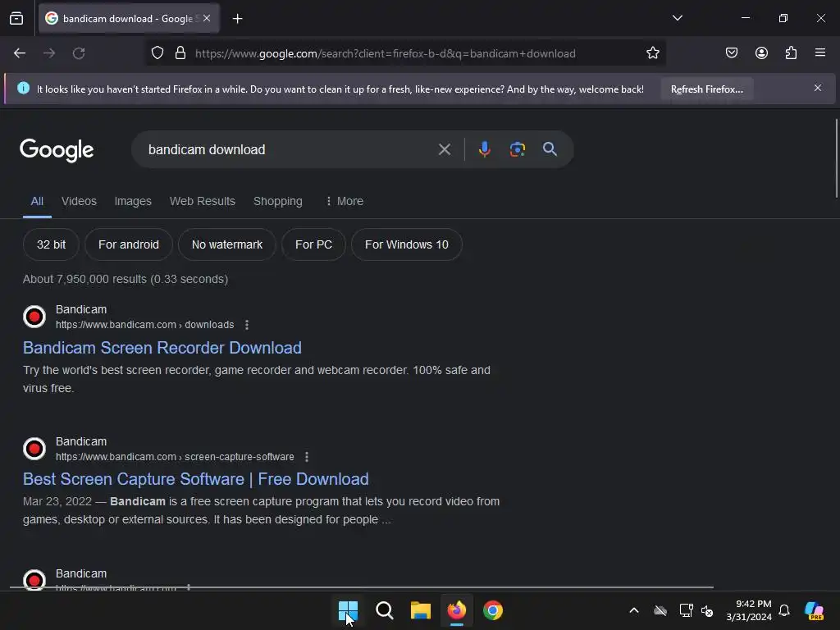Open notification bell in taskbar

784,610
